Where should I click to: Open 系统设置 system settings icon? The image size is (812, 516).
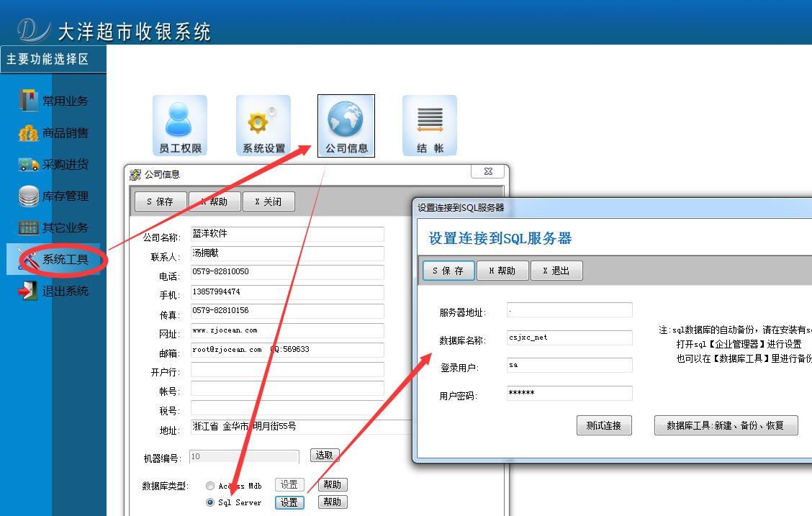[x=263, y=125]
